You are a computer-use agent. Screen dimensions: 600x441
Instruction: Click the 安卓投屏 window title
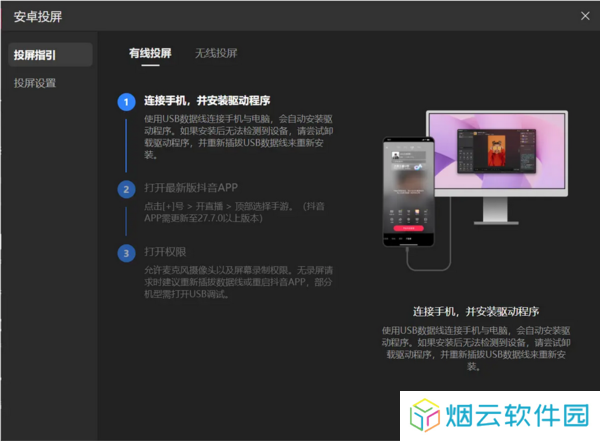click(x=38, y=16)
